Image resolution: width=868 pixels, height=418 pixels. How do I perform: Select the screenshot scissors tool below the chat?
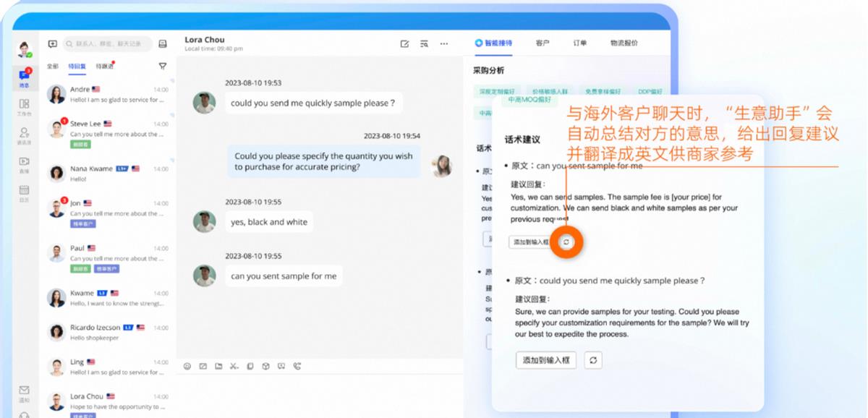pyautogui.click(x=233, y=367)
